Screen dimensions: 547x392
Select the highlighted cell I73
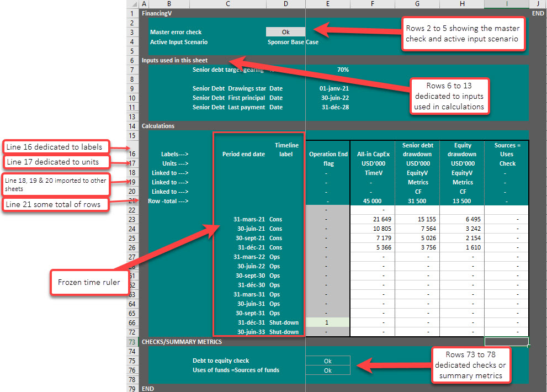pyautogui.click(x=507, y=342)
